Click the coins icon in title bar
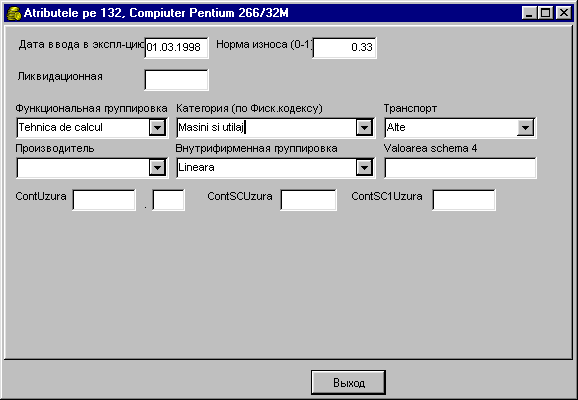The height and width of the screenshot is (400, 578). [x=14, y=14]
